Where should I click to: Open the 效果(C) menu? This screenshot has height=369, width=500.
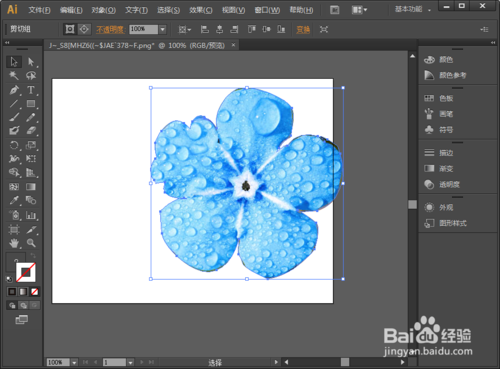pos(201,10)
